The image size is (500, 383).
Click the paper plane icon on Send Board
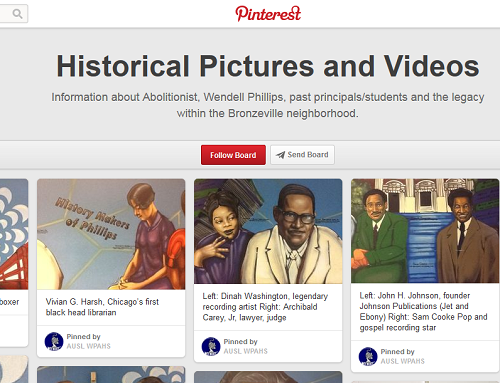click(281, 155)
